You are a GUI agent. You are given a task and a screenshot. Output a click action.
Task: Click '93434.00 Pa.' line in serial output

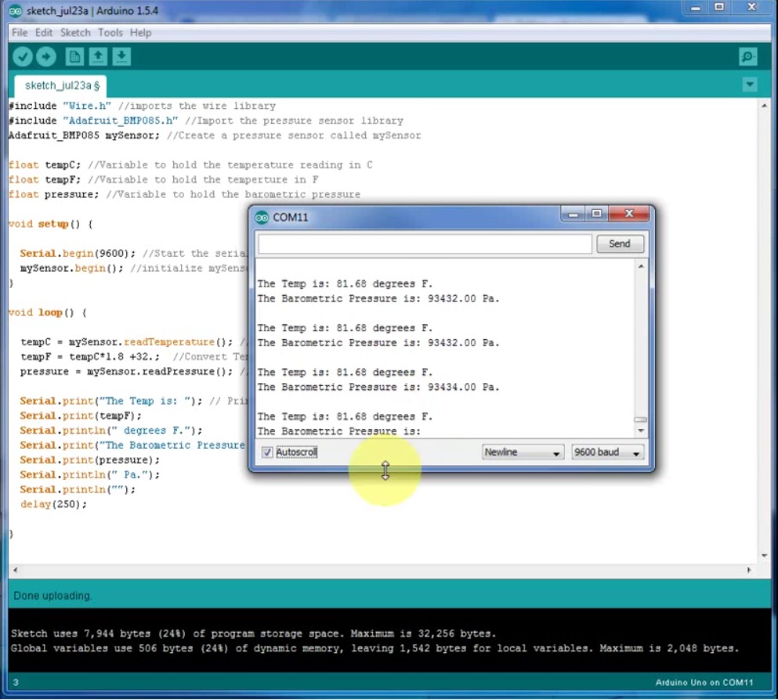[x=378, y=387]
